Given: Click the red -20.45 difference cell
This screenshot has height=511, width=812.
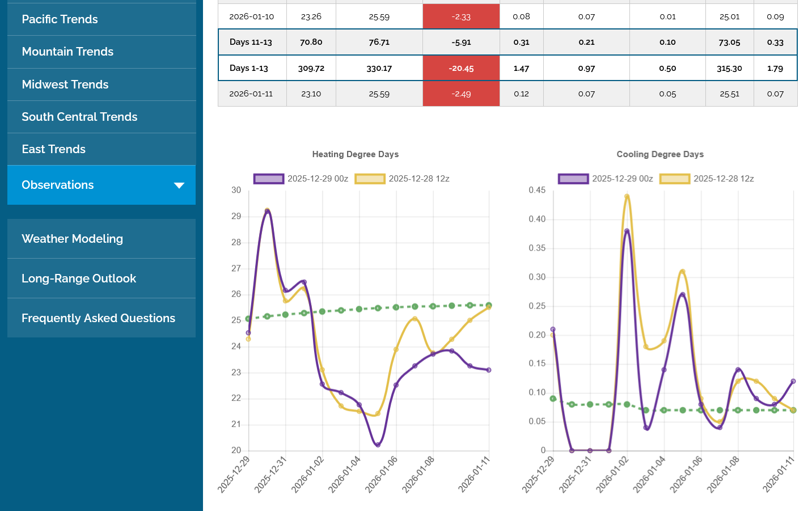Looking at the screenshot, I should 461,68.
